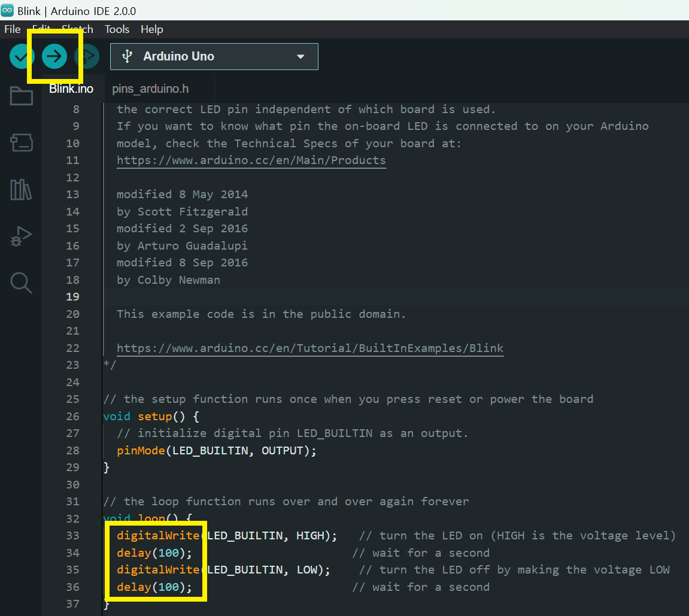Open the Library Manager books icon
This screenshot has height=616, width=689.
pyautogui.click(x=21, y=189)
